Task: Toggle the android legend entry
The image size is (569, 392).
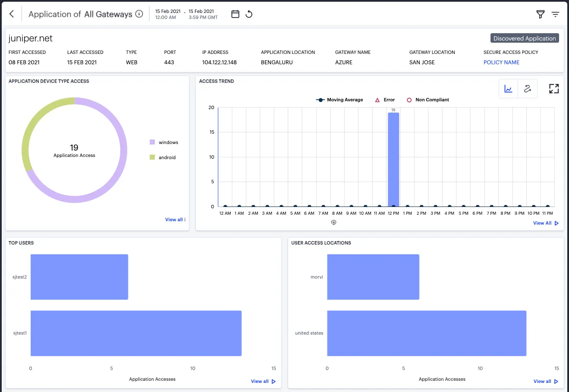Action: click(163, 157)
